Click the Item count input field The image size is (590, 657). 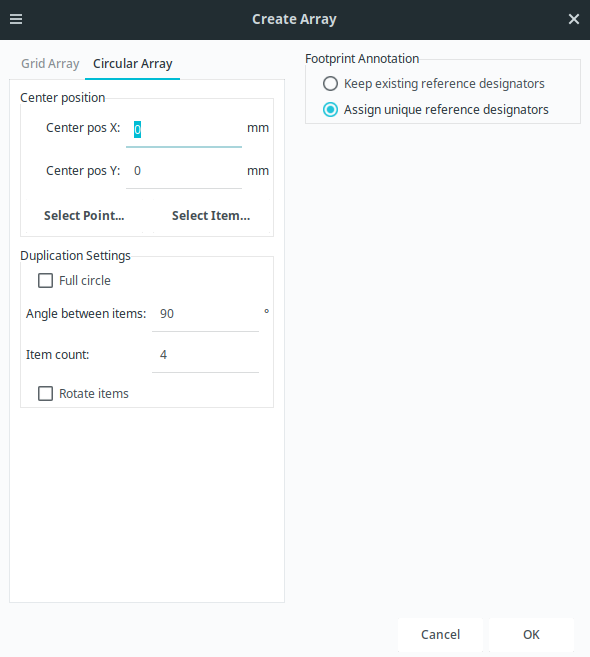click(205, 355)
